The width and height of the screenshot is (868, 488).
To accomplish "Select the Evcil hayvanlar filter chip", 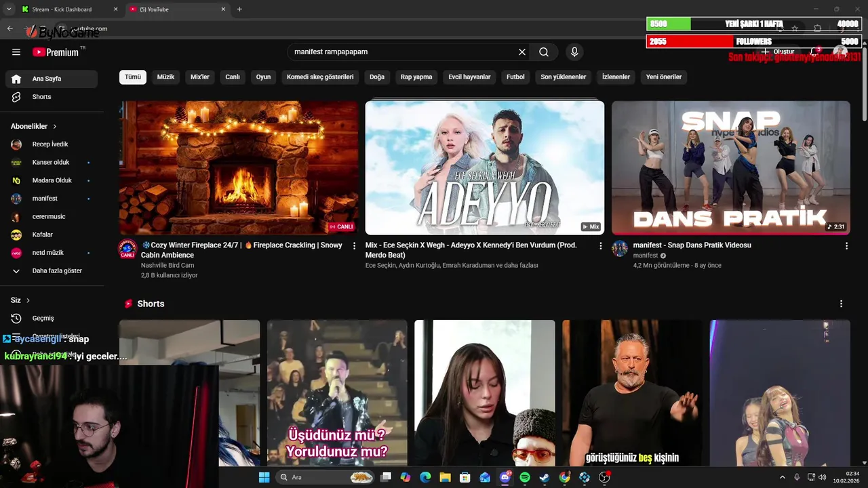I will (469, 77).
